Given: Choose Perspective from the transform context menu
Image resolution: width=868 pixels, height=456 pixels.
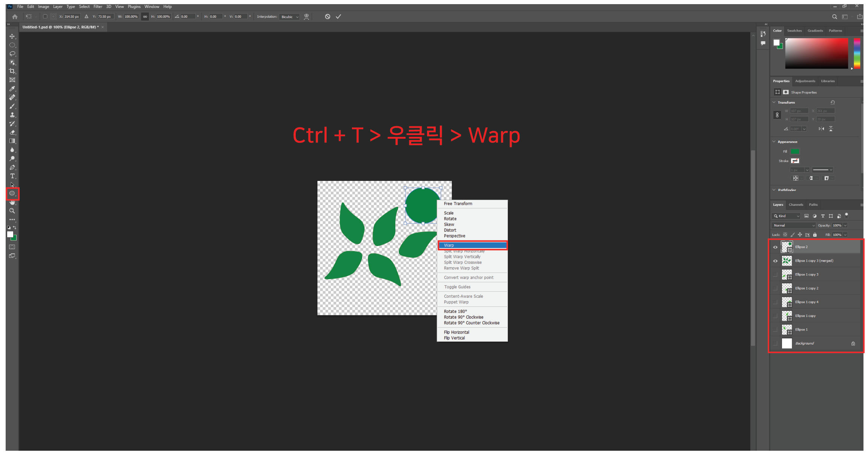Looking at the screenshot, I should pos(454,236).
